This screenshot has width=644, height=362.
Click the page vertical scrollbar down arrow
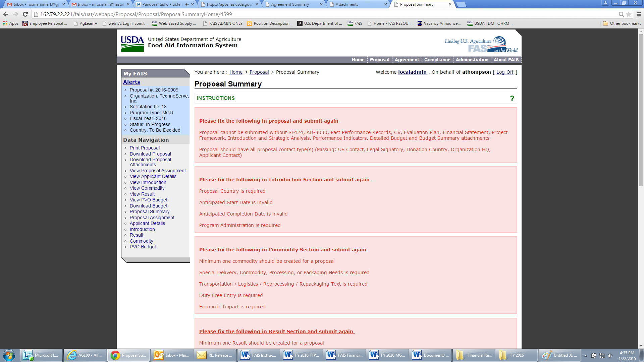(641, 345)
